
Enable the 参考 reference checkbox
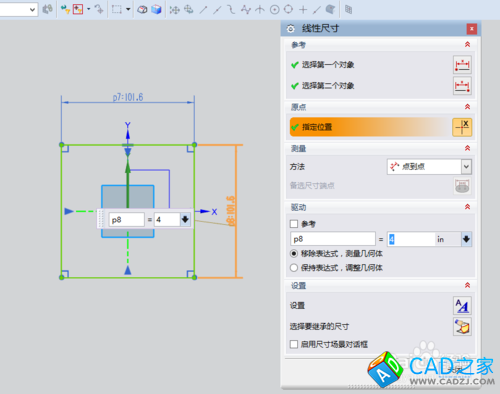294,224
